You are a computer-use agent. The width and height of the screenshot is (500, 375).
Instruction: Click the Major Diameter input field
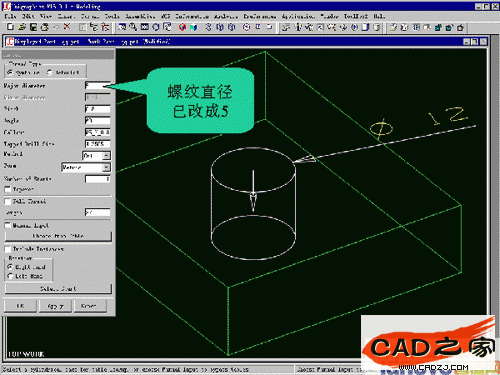tap(97, 86)
